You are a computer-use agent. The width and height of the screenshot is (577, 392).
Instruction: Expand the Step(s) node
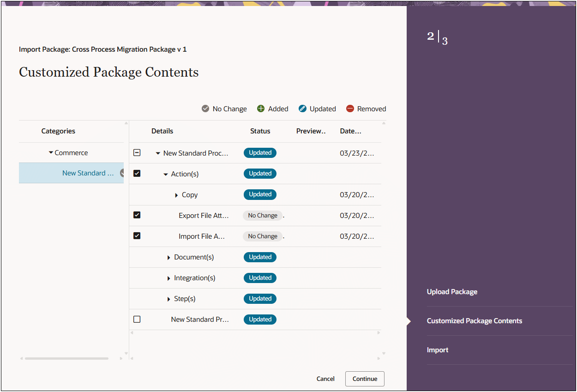click(169, 299)
